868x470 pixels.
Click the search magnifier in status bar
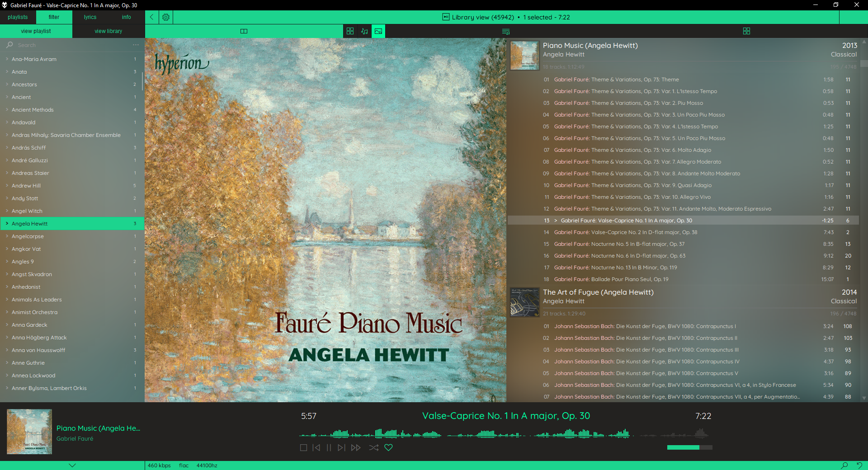coord(844,465)
